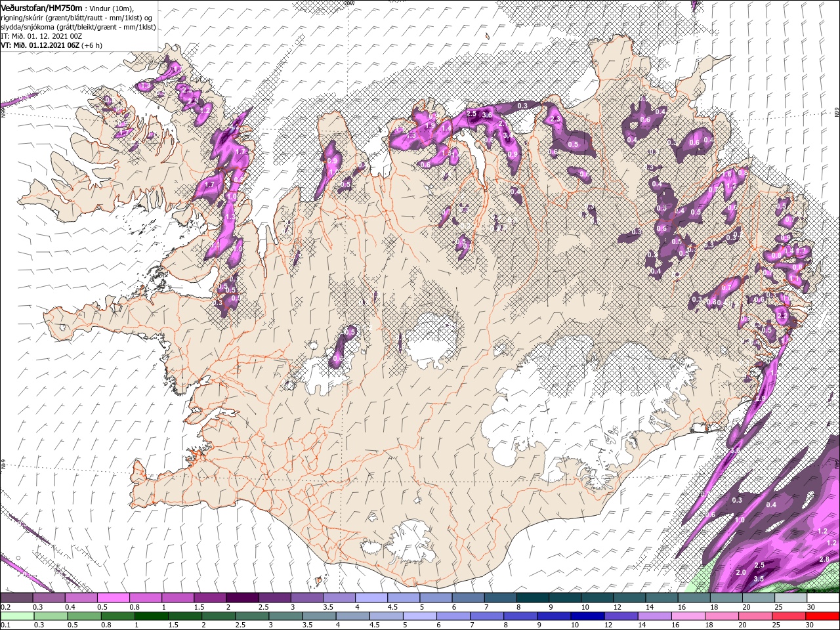Click the '0.1' label under the lower legend row
This screenshot has width=840, height=630.
[5, 625]
